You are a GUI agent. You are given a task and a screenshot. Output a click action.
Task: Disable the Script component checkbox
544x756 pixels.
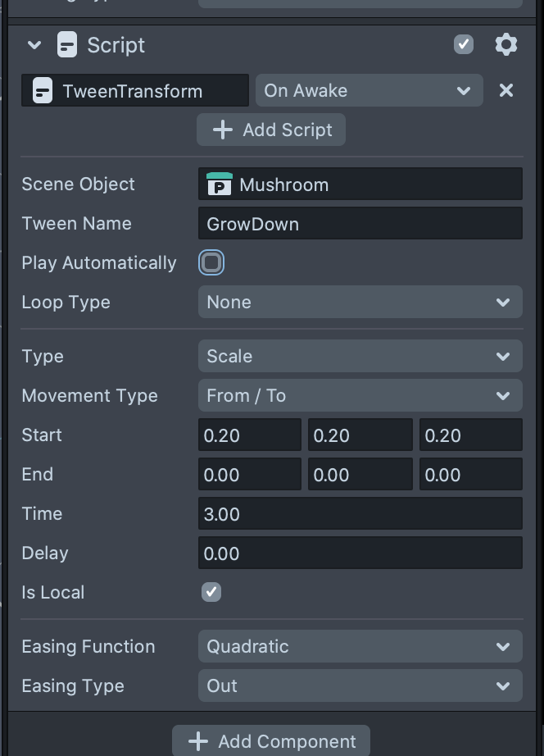tap(464, 44)
